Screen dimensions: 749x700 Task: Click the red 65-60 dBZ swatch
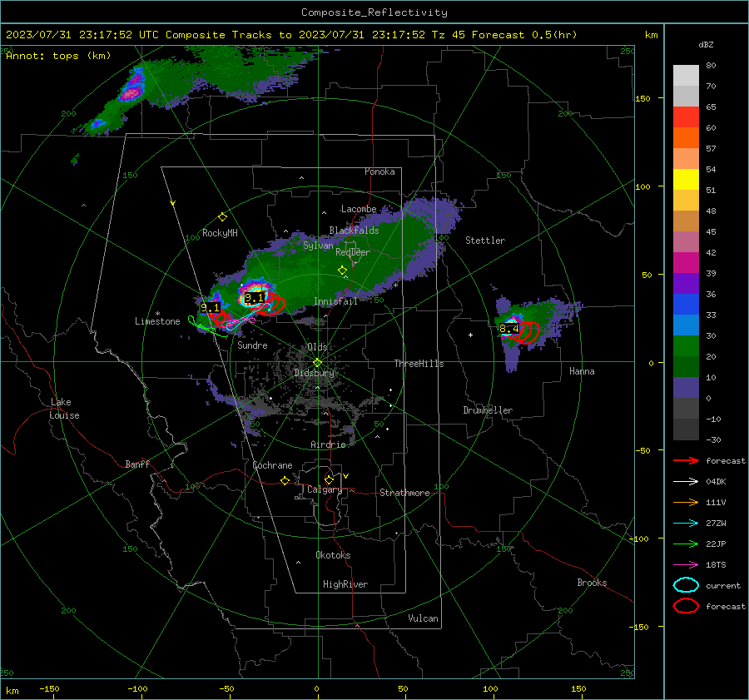pos(686,117)
